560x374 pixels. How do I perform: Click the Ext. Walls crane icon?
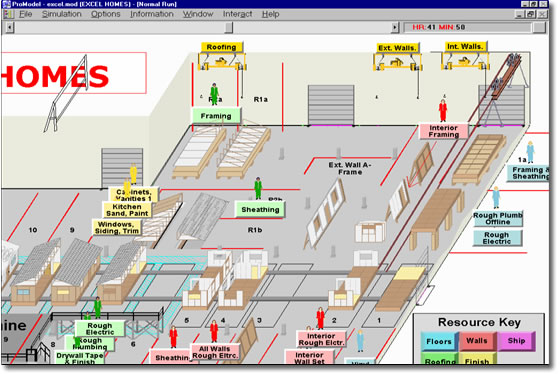pyautogui.click(x=398, y=62)
